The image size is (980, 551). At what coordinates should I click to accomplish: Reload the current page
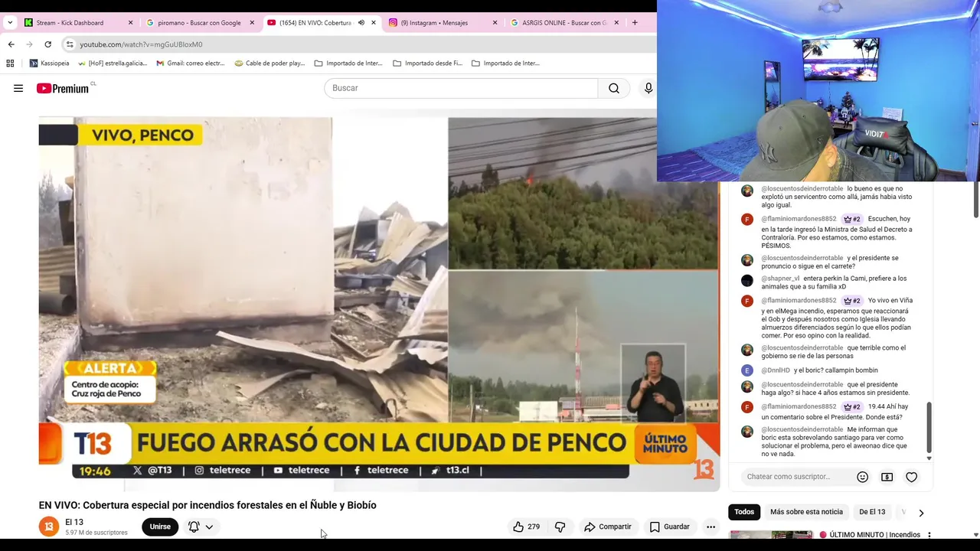click(47, 44)
